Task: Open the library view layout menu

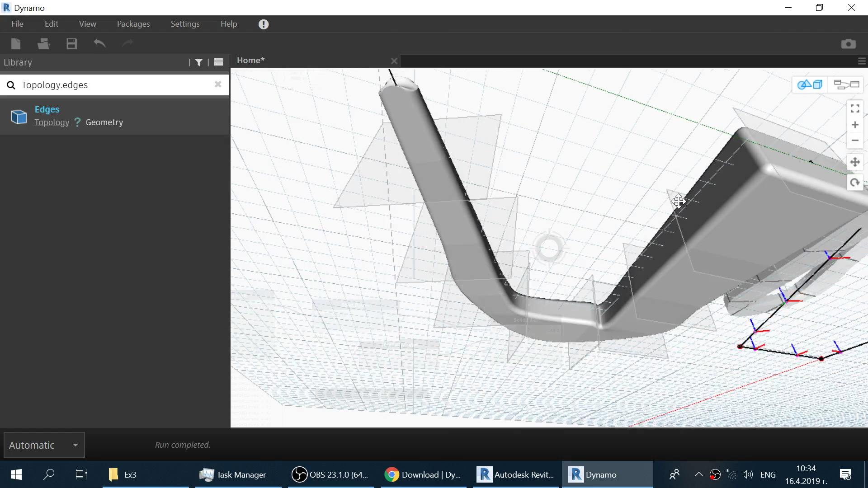Action: tap(218, 62)
